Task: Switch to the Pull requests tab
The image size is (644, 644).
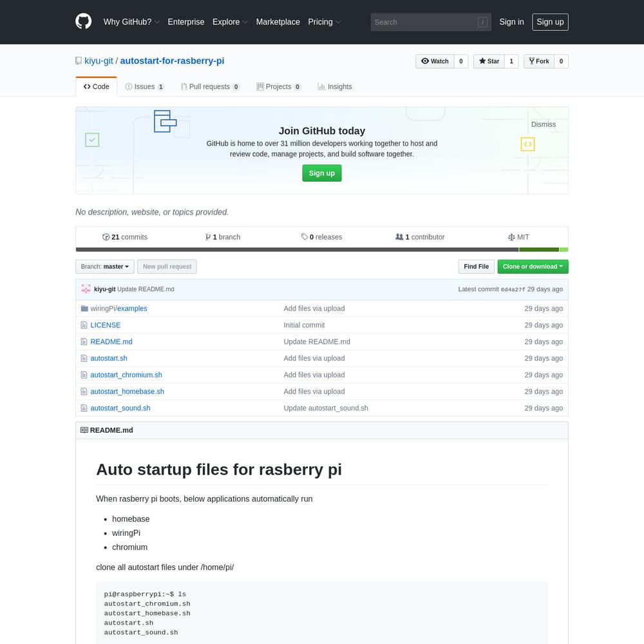Action: [210, 87]
